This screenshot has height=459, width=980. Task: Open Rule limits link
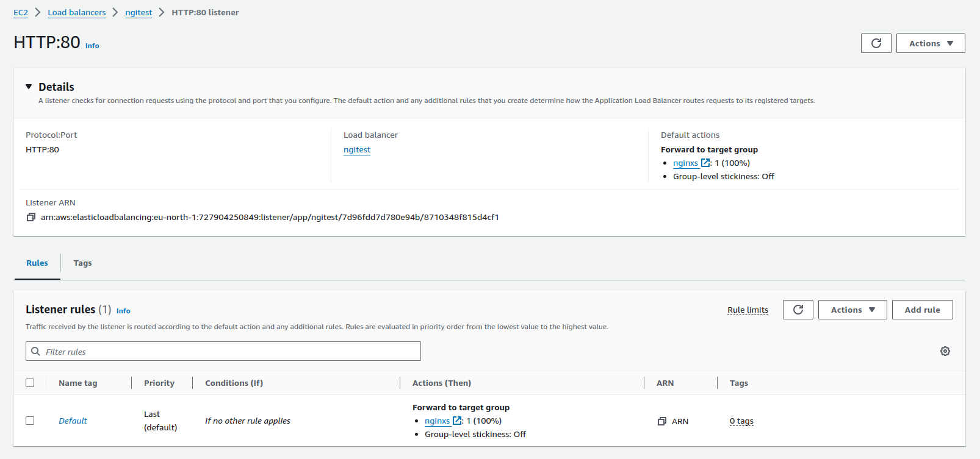coord(748,310)
